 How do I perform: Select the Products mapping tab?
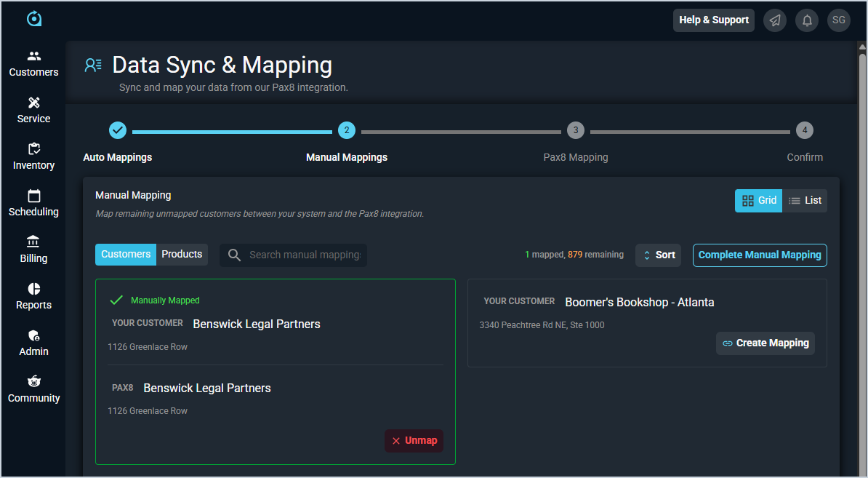tap(182, 255)
